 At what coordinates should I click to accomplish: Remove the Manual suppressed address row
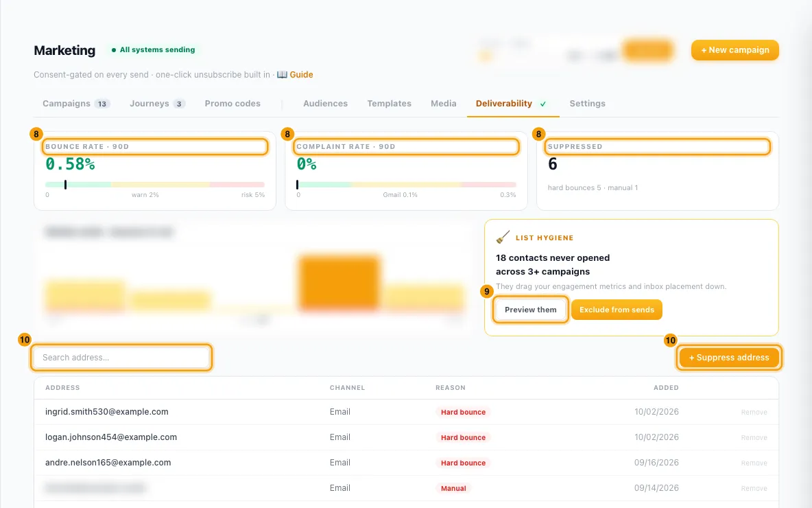click(x=754, y=488)
